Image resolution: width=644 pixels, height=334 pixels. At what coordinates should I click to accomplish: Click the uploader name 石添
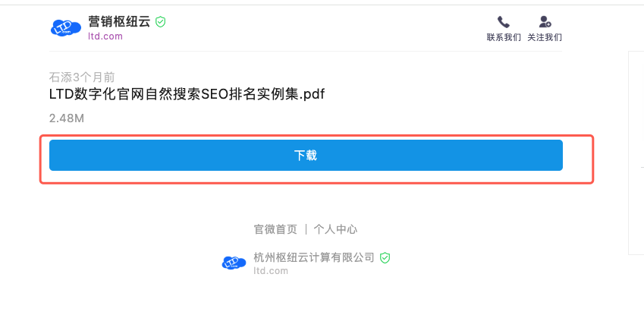[61, 77]
